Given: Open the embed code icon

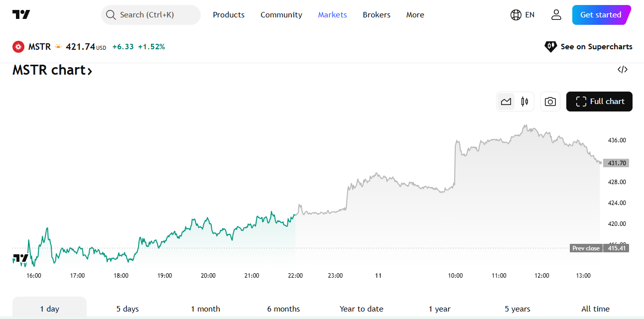Looking at the screenshot, I should [622, 70].
